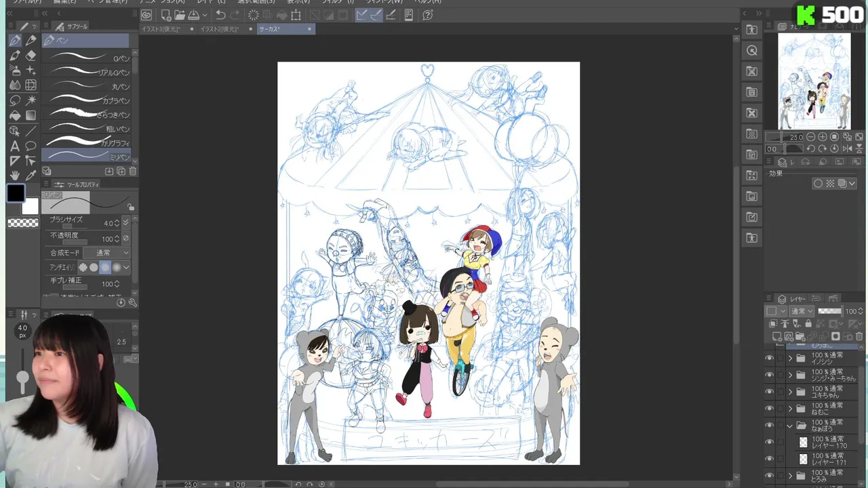This screenshot has width=868, height=488.
Task: Delete the selected sub tool with trash icon
Action: 132,171
